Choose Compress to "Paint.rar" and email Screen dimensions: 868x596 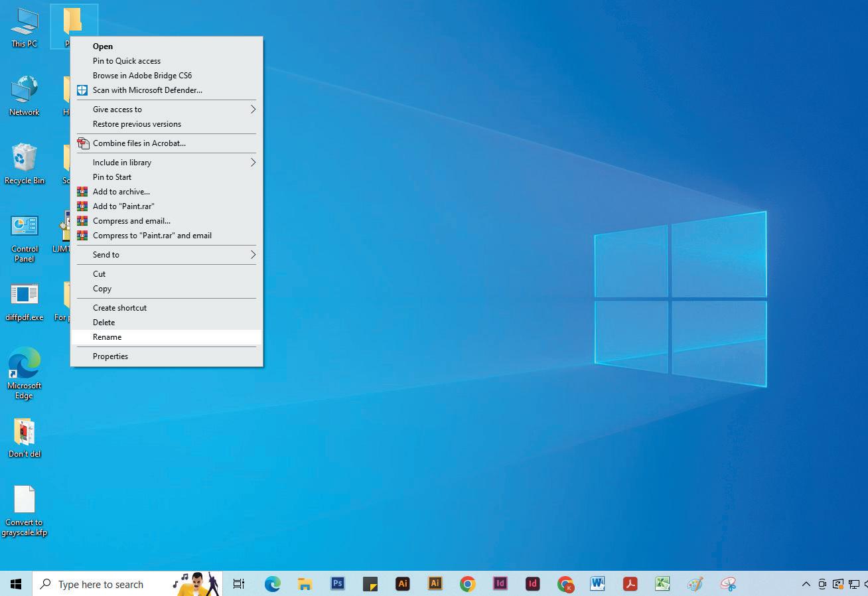click(x=167, y=236)
